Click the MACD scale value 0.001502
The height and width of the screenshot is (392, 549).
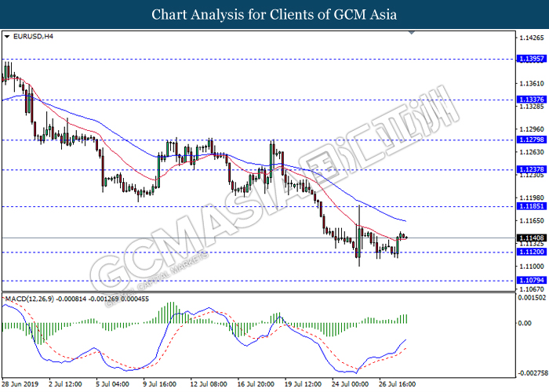[533, 297]
